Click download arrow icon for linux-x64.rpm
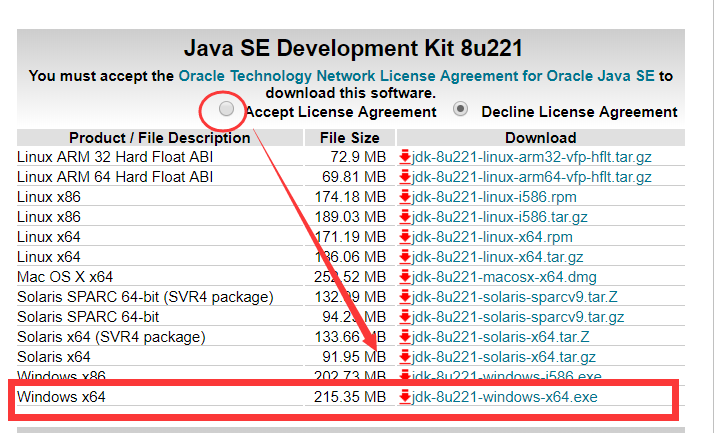Image resolution: width=724 pixels, height=433 pixels. [x=405, y=237]
